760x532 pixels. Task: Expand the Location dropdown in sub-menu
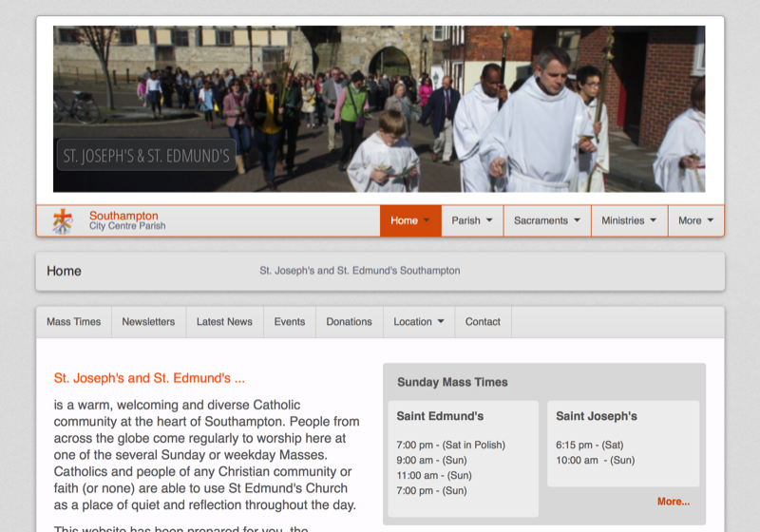click(419, 322)
